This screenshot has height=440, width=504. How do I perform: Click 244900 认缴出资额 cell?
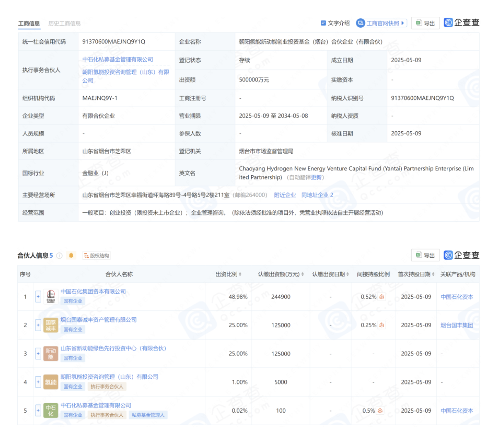pyautogui.click(x=281, y=297)
